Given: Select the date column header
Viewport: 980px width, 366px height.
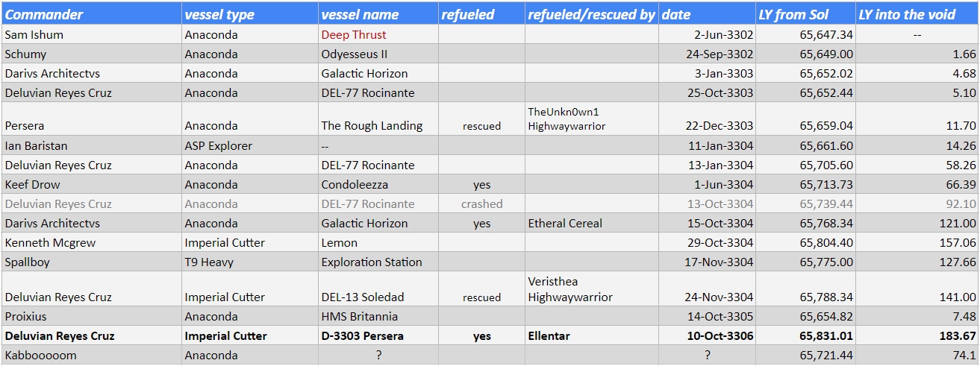Looking at the screenshot, I should click(x=707, y=13).
